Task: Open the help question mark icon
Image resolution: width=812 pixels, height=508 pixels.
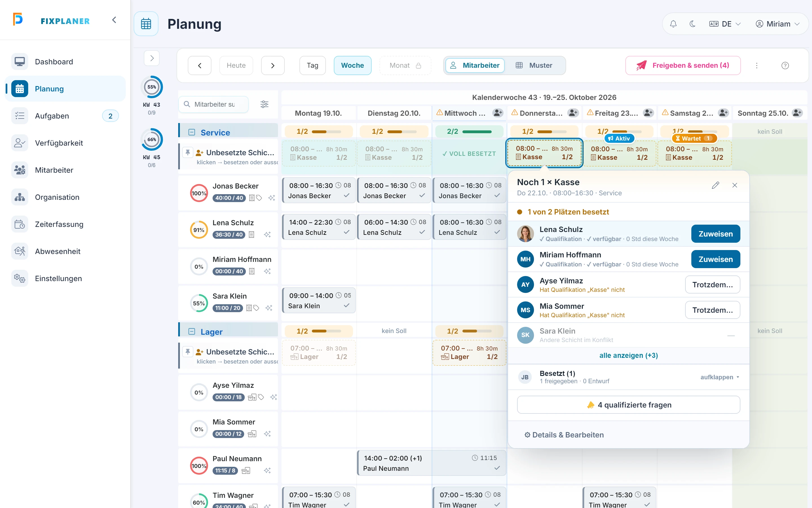Action: coord(785,65)
